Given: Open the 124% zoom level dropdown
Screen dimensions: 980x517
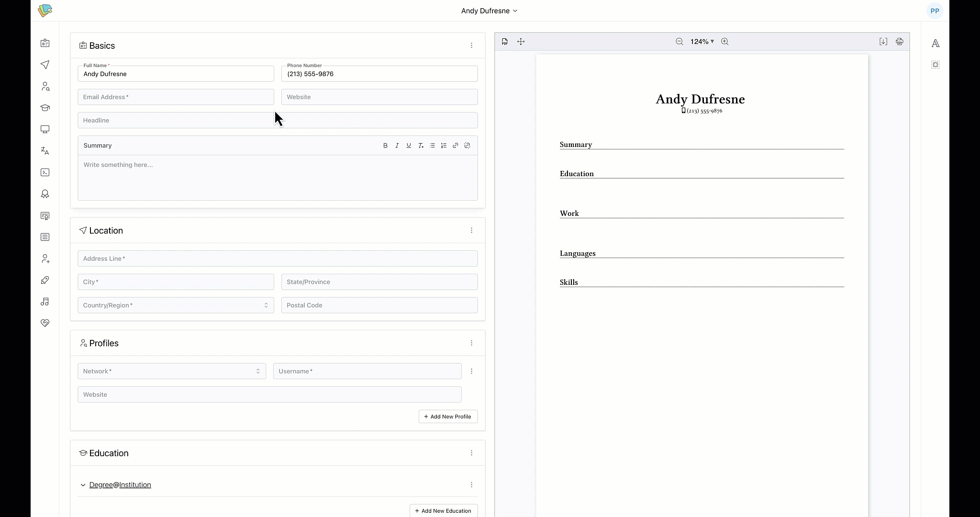Looking at the screenshot, I should [x=702, y=42].
